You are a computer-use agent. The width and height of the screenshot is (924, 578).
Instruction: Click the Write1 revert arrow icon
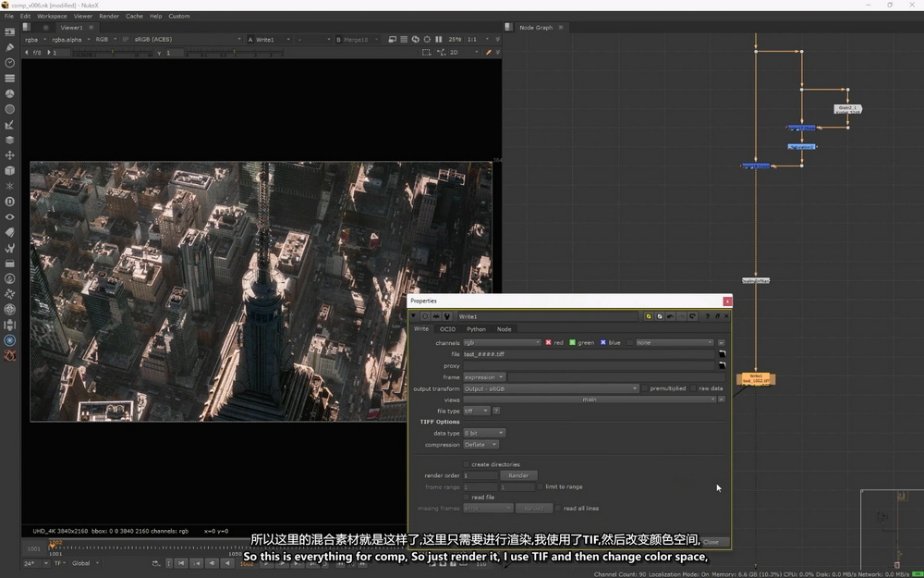(692, 316)
